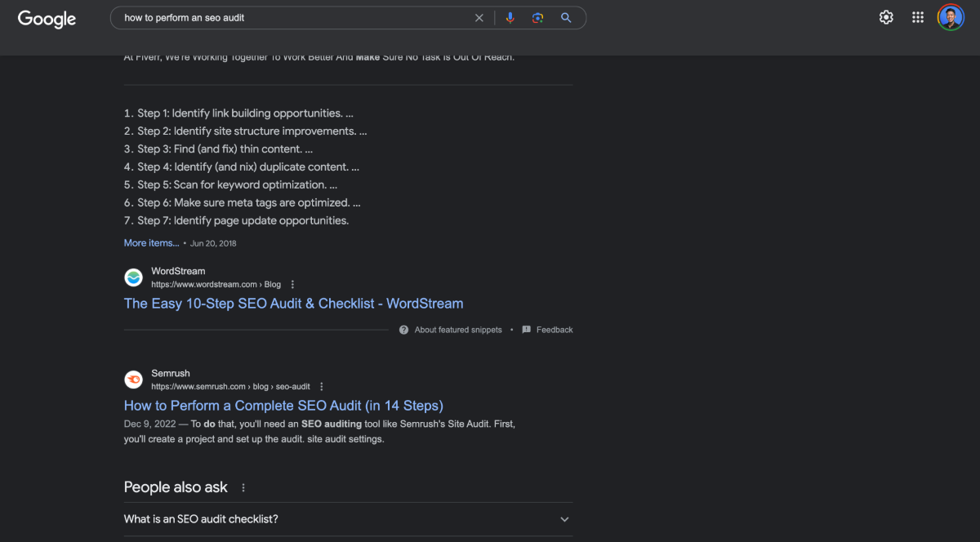Click the "More items..." link
980x542 pixels.
[151, 243]
